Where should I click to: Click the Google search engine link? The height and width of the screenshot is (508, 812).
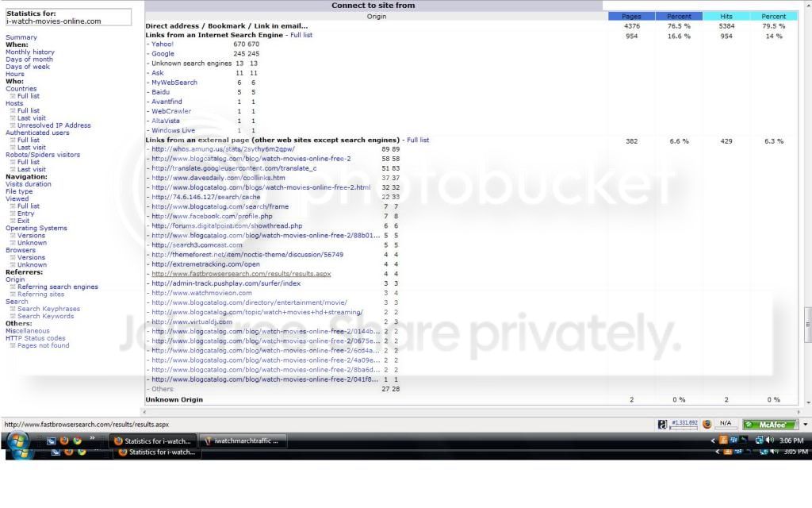click(x=163, y=53)
